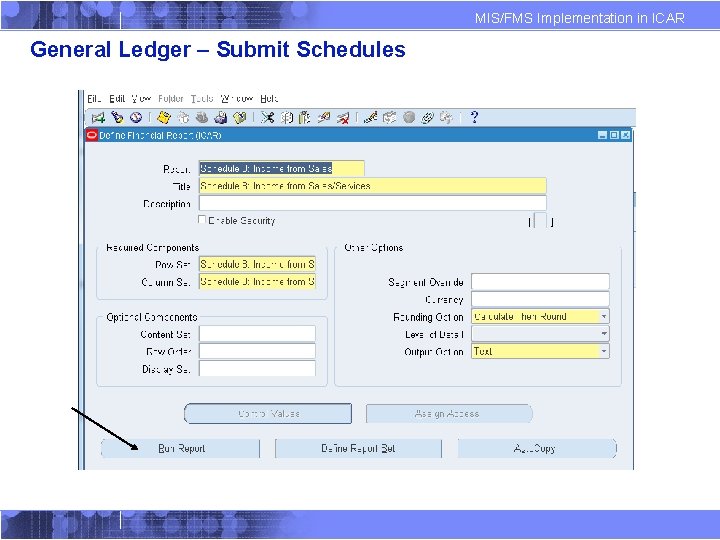Click the Window Help question mark icon
Screen dimensions: 720x540
[474, 118]
